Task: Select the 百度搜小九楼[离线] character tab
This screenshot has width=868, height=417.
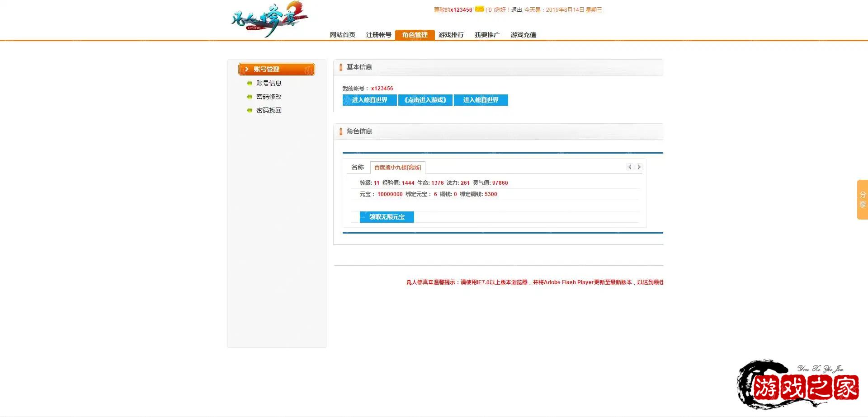Action: pyautogui.click(x=398, y=167)
